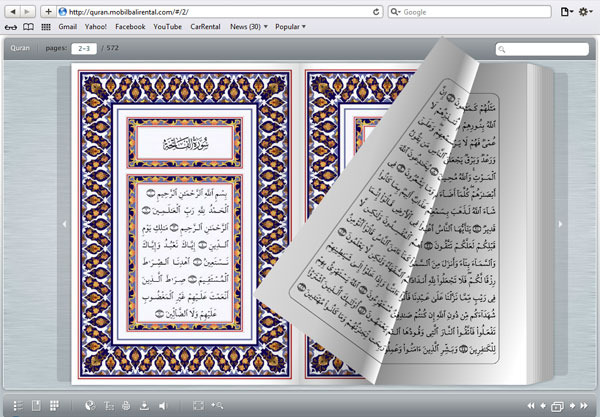Viewport: 600px width, 417px height.
Task: Expand the Popular bookmarks dropdown
Action: (290, 27)
